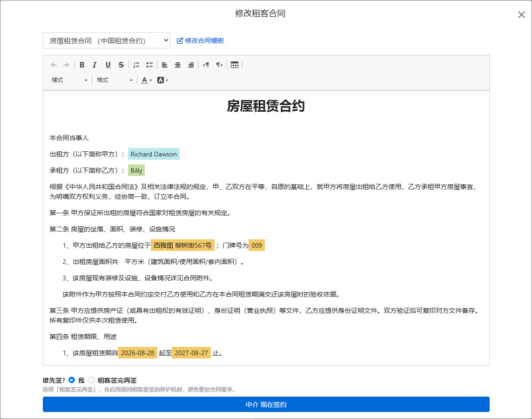Click the 第三条 clause paragraph

tap(265, 315)
